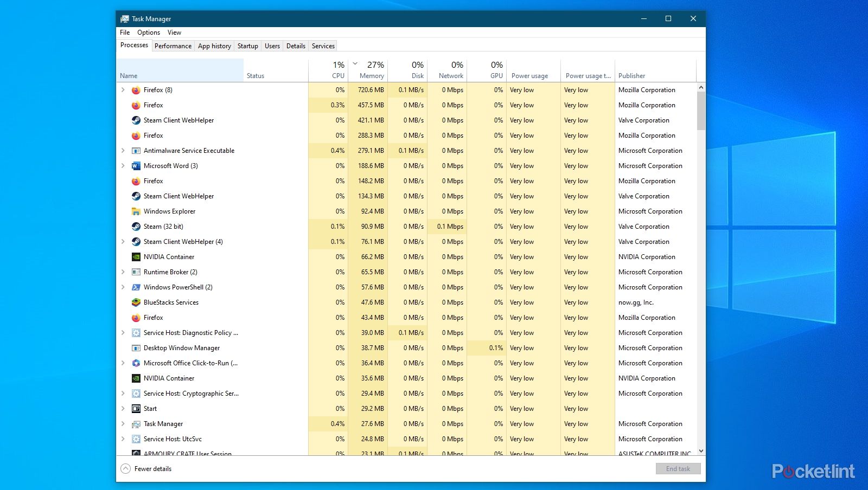Expand the Microsoft Word (3) group
Screen dimensions: 868x490
(x=123, y=166)
